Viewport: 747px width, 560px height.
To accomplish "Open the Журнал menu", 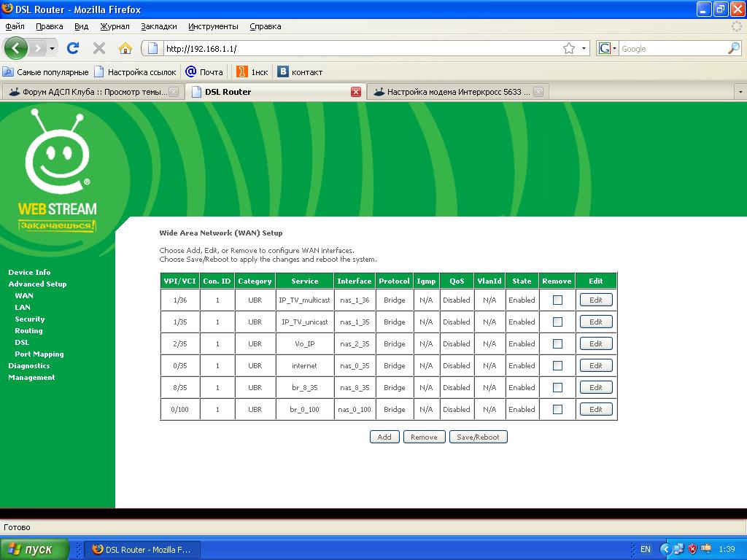I will coord(115,27).
